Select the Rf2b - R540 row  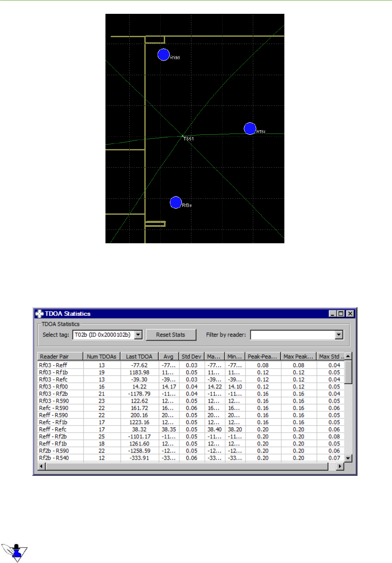60,458
